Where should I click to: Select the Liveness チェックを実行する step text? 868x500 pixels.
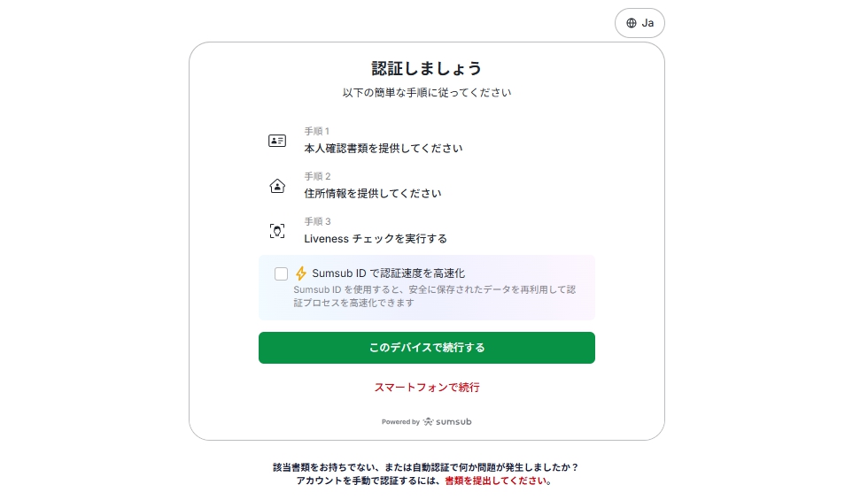pos(376,239)
